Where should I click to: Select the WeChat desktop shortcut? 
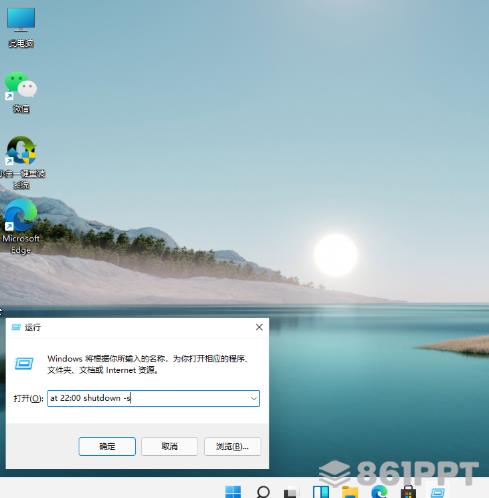pos(21,92)
